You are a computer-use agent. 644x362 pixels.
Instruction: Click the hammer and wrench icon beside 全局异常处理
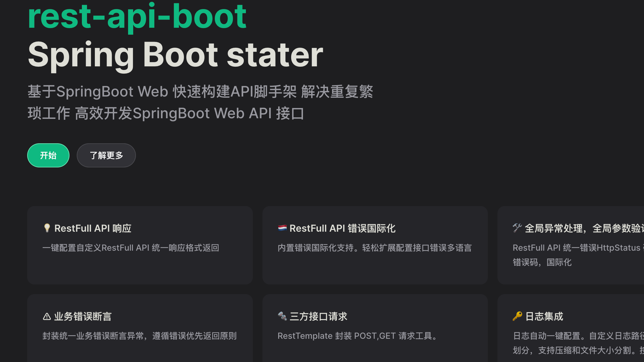(517, 228)
